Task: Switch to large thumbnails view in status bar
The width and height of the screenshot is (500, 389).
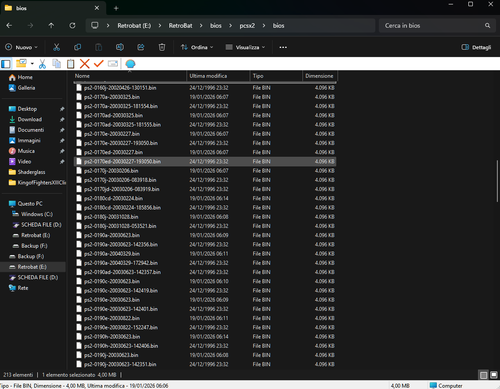Action: (494, 375)
